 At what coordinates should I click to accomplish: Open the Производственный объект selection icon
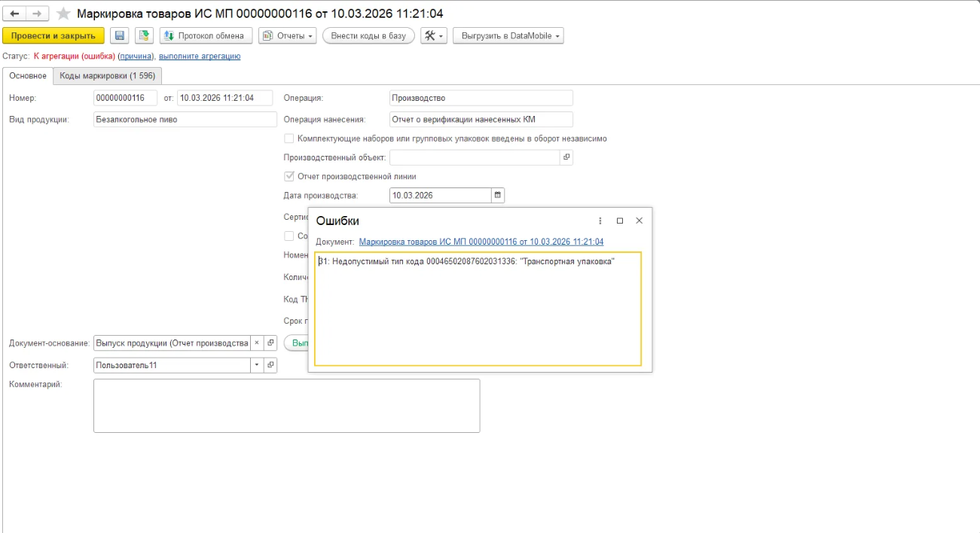[x=566, y=157]
